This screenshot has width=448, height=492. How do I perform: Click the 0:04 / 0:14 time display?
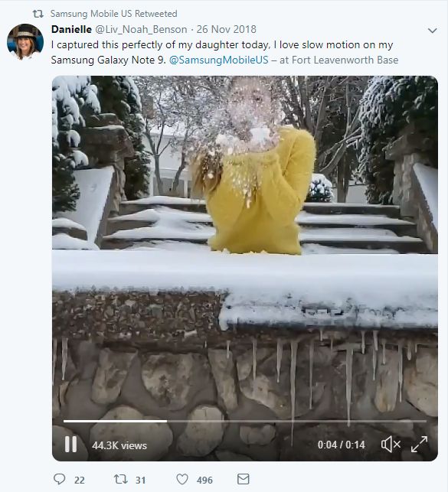(x=342, y=445)
